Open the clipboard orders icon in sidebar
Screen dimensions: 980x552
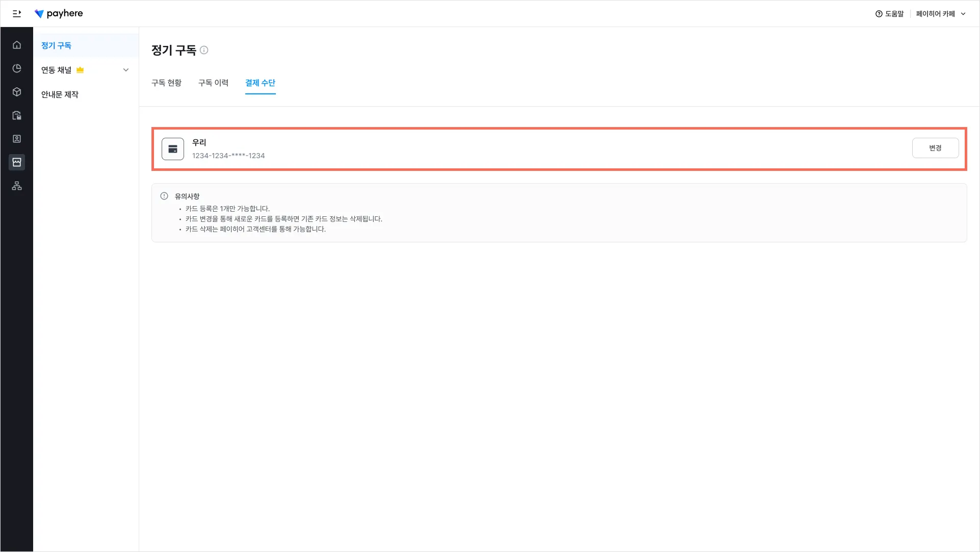point(17,115)
